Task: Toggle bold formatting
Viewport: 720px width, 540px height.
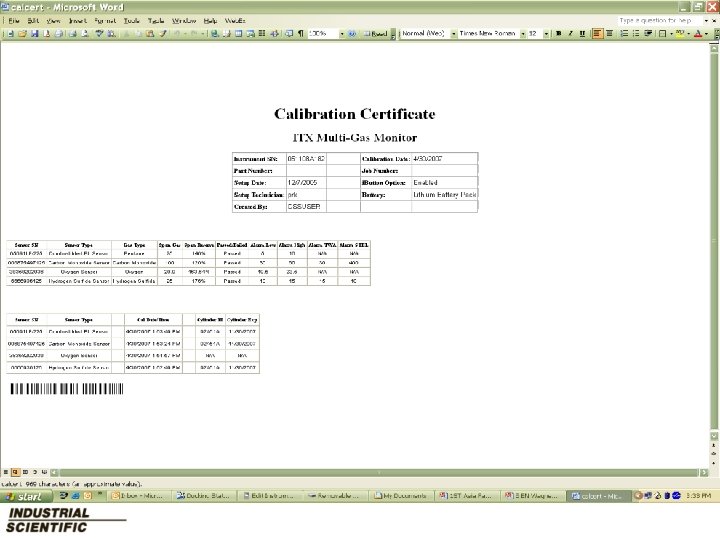Action: (559, 34)
